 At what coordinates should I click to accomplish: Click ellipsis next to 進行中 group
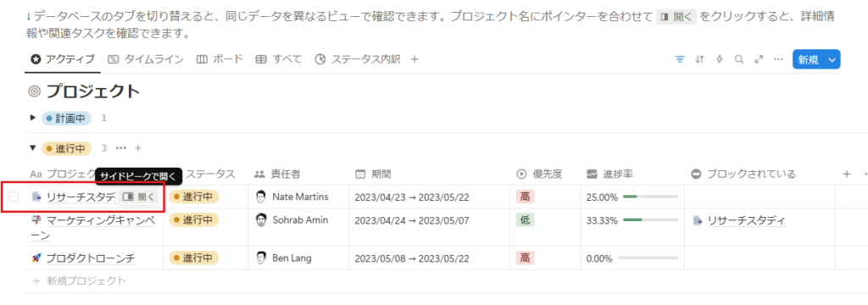coord(121,148)
